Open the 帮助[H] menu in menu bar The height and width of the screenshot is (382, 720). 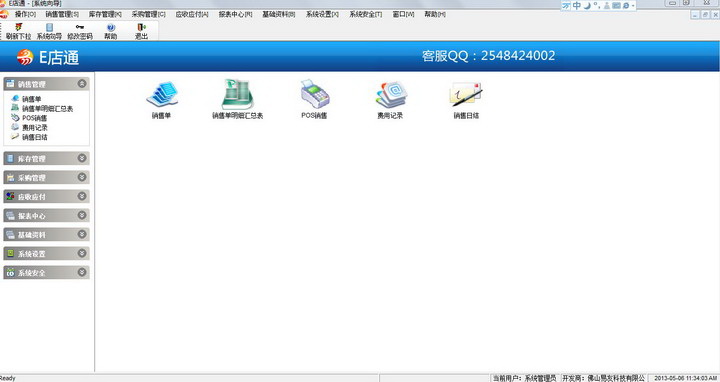pos(435,14)
